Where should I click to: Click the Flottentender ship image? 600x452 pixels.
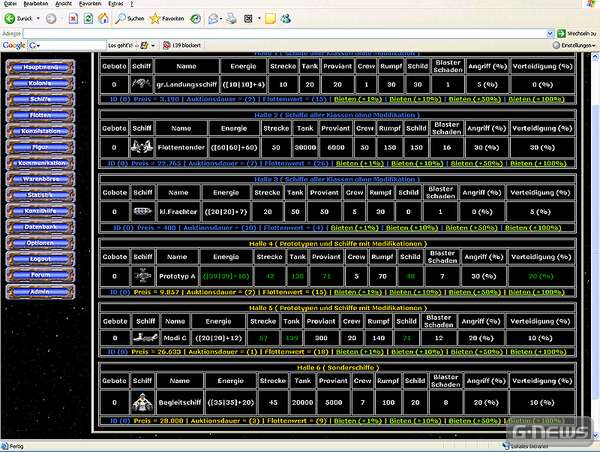point(142,147)
